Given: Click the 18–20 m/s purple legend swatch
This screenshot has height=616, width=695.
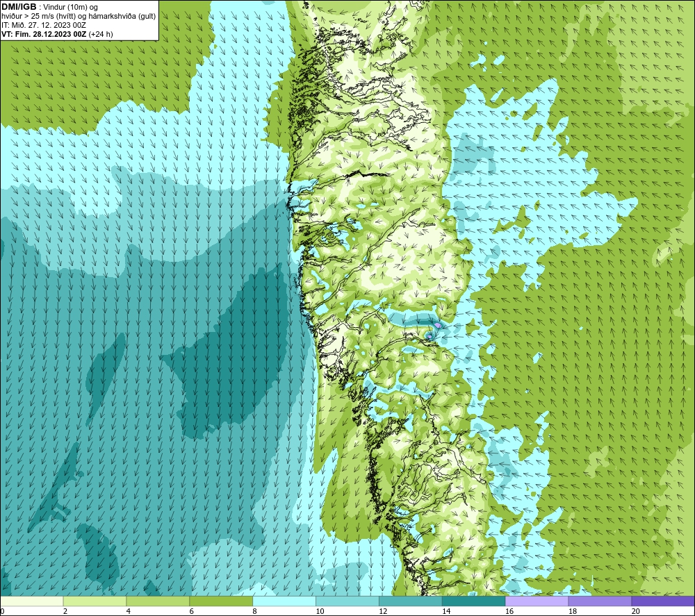Looking at the screenshot, I should (600, 601).
